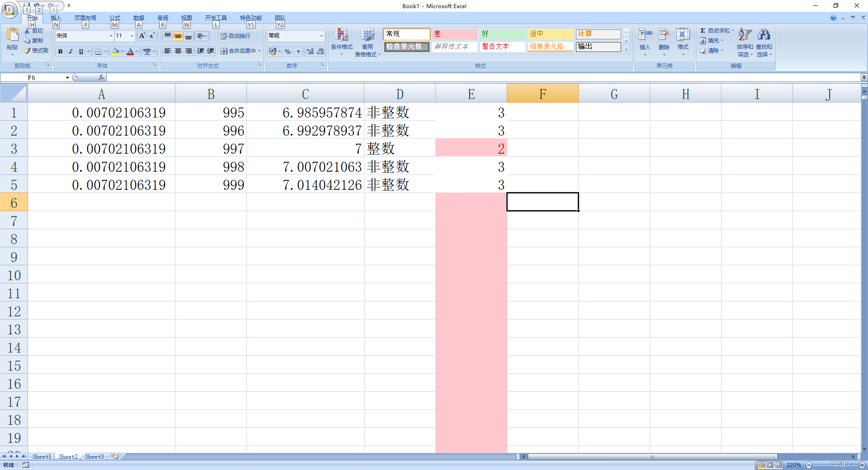Toggle Italic formatting

click(x=71, y=52)
